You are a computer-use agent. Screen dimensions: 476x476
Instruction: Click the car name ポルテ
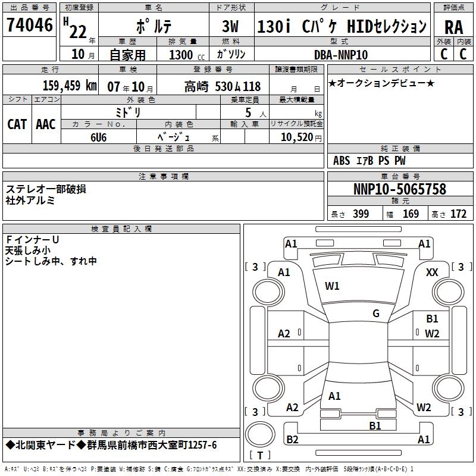[154, 26]
